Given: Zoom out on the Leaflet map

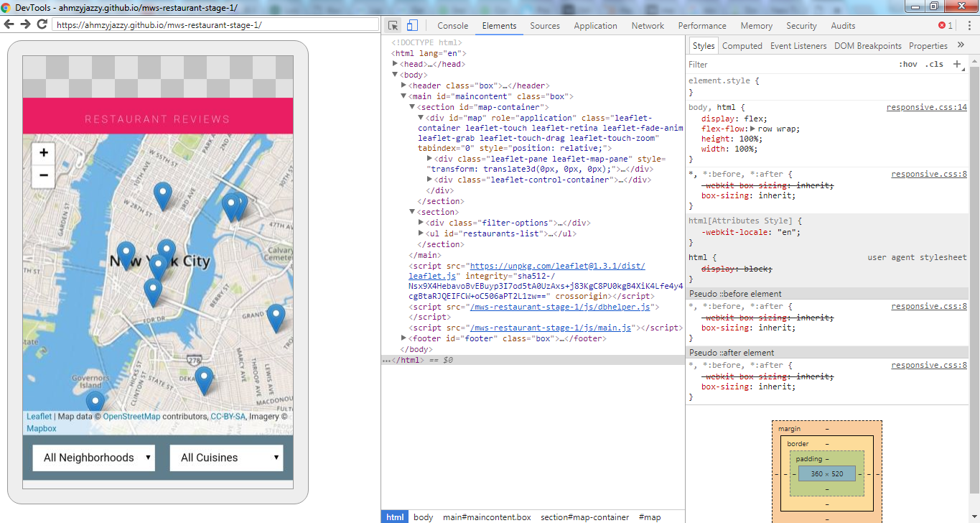Looking at the screenshot, I should [x=44, y=175].
